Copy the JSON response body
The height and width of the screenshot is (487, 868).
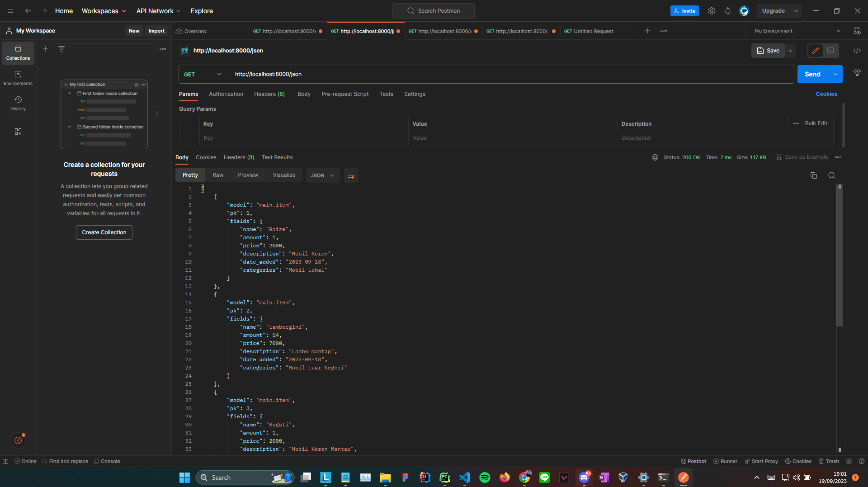(814, 175)
